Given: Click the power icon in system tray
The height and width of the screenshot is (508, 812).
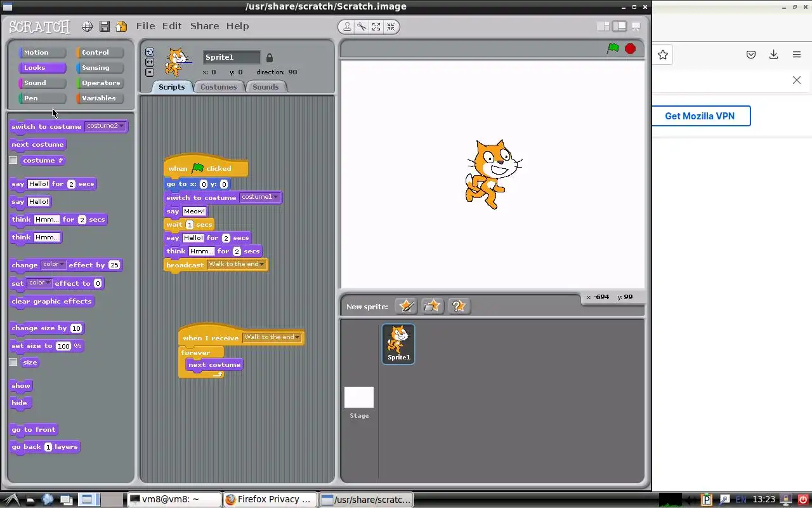Looking at the screenshot, I should 802,500.
